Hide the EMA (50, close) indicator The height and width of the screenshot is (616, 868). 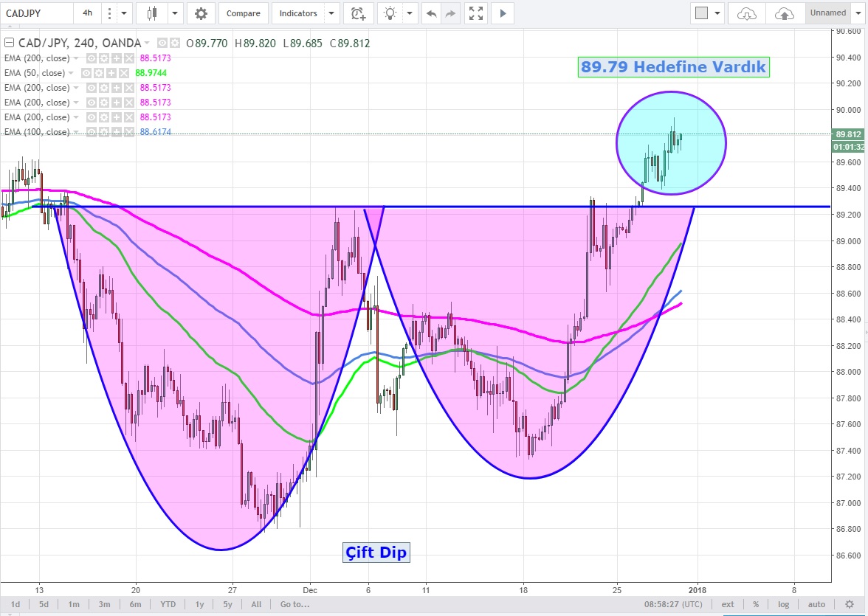pyautogui.click(x=87, y=73)
